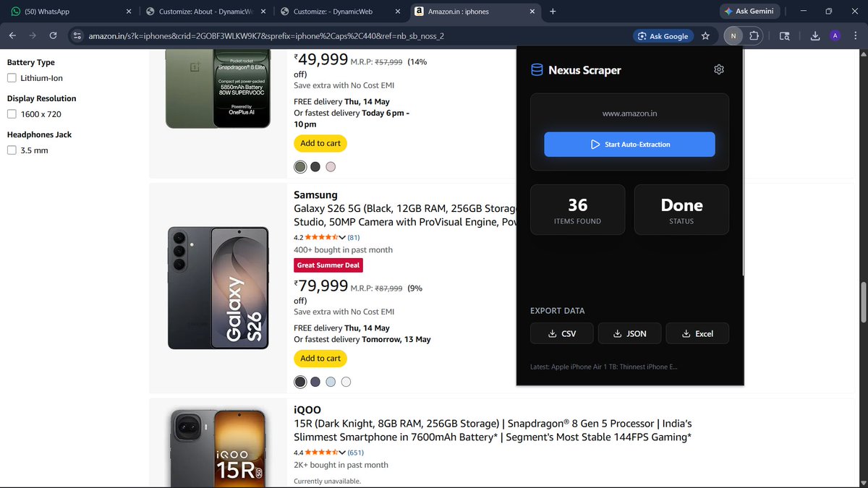Click the OnePlus product image
Screen dimensions: 868x488
pyautogui.click(x=218, y=89)
